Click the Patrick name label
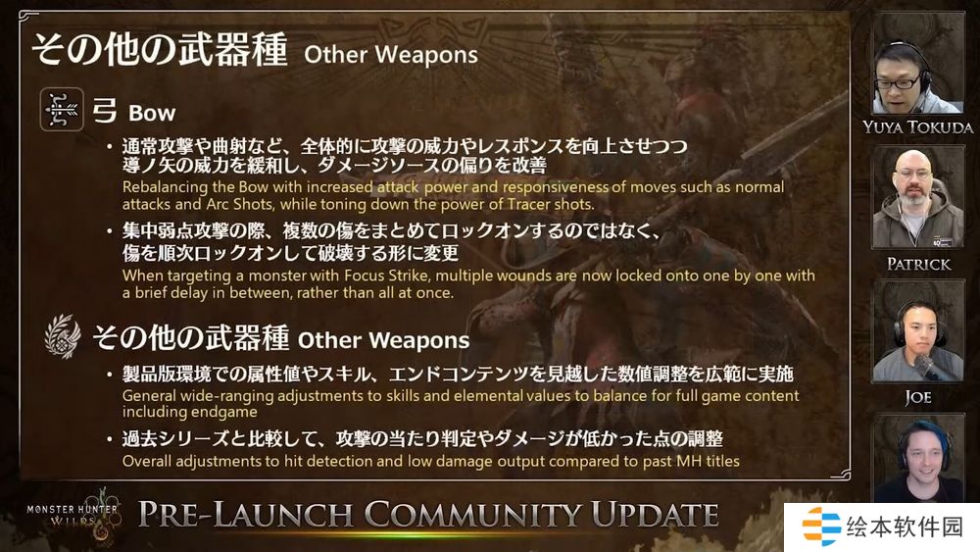 [x=918, y=264]
